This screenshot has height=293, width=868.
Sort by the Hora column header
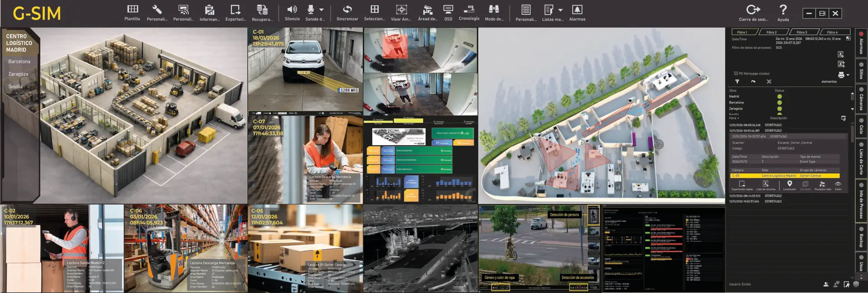tap(734, 118)
